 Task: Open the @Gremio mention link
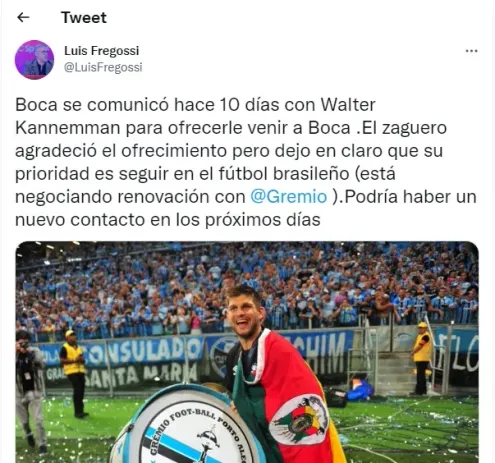pyautogui.click(x=289, y=197)
